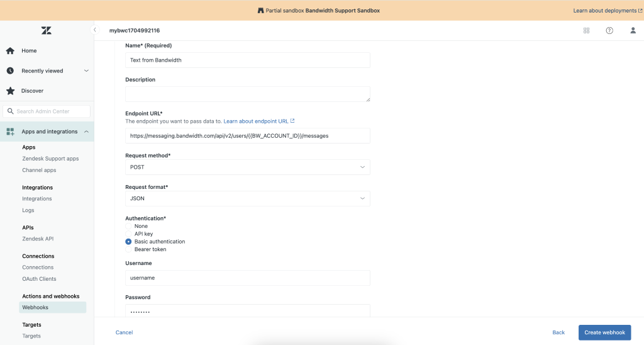Click the Zendesk logo icon

(x=47, y=30)
